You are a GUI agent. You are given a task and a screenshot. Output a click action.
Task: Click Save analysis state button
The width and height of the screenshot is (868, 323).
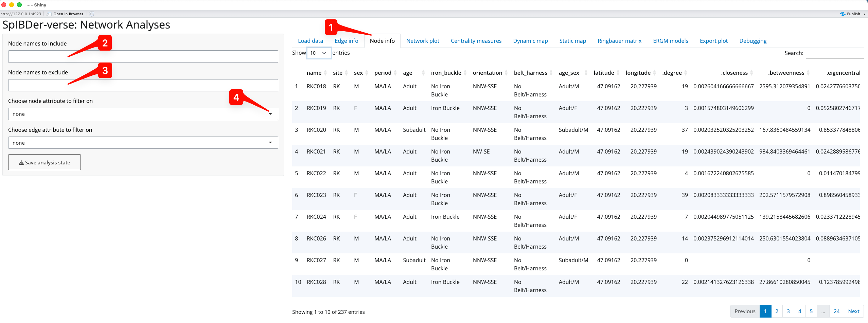(x=45, y=162)
